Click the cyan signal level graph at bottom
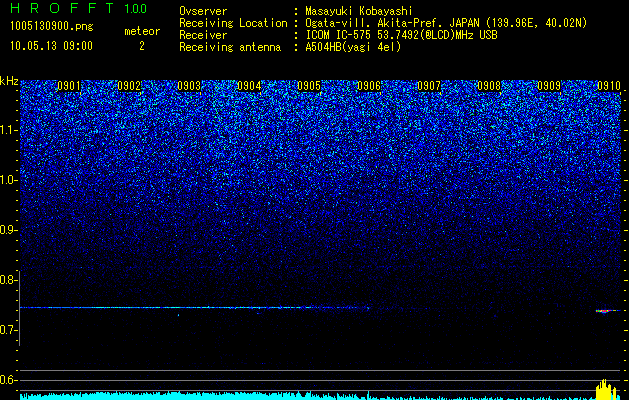The image size is (629, 400). [307, 396]
